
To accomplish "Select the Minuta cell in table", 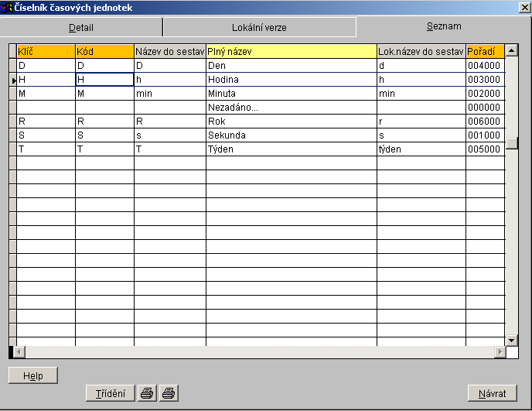I will [x=291, y=94].
